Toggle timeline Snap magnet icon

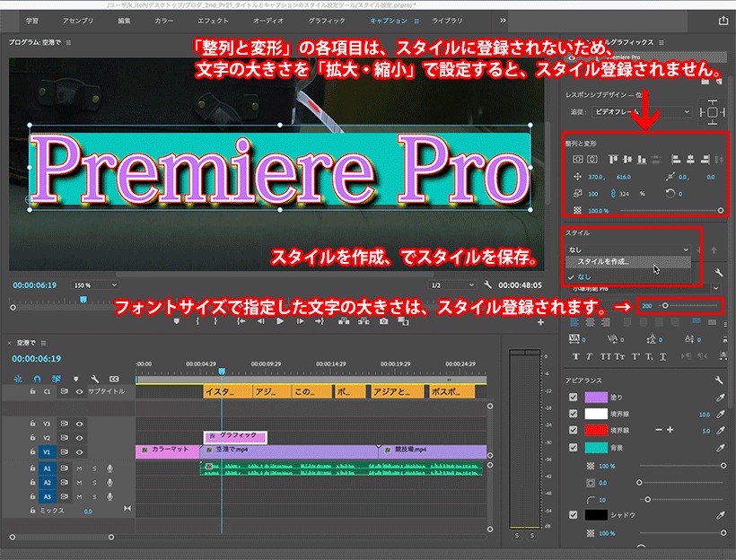[37, 379]
